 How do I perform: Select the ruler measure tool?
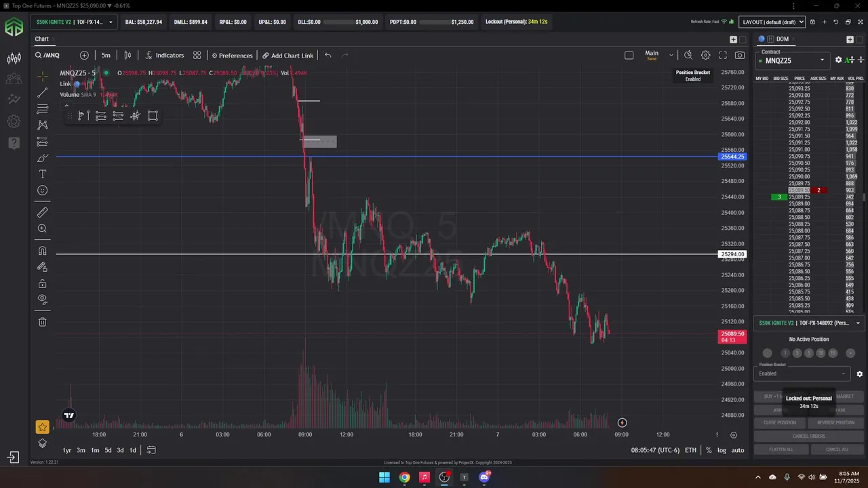[x=42, y=212]
